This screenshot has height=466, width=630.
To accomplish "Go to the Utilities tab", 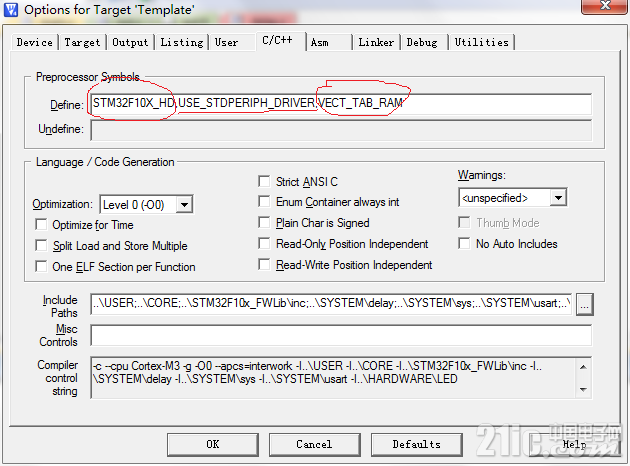I will coord(482,42).
